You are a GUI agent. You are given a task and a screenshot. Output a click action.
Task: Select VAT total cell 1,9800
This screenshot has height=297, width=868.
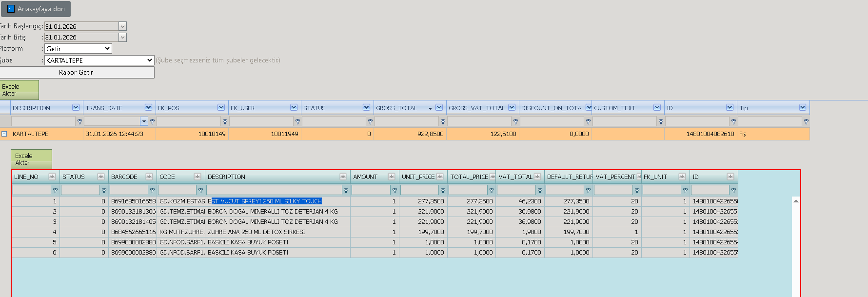coord(520,232)
